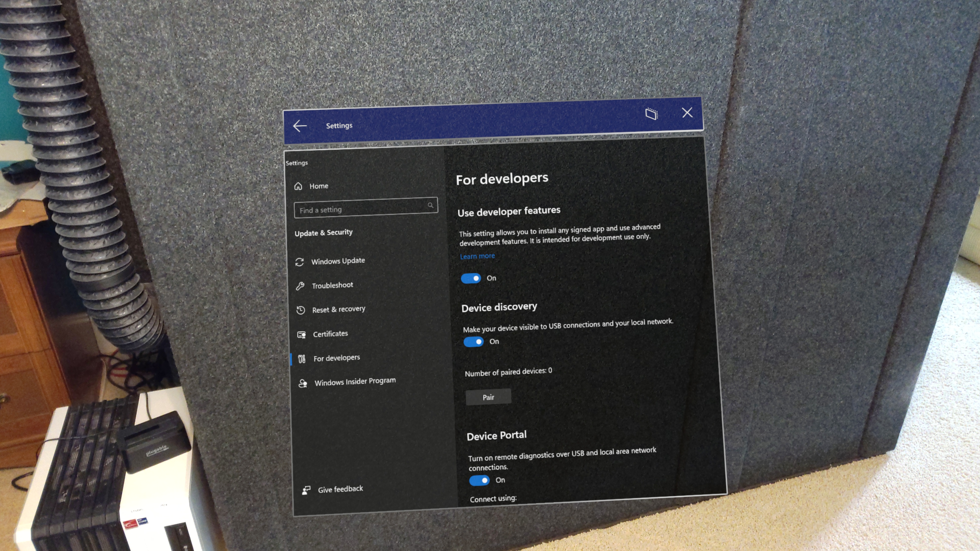Toggle off Use developer features

tap(471, 278)
